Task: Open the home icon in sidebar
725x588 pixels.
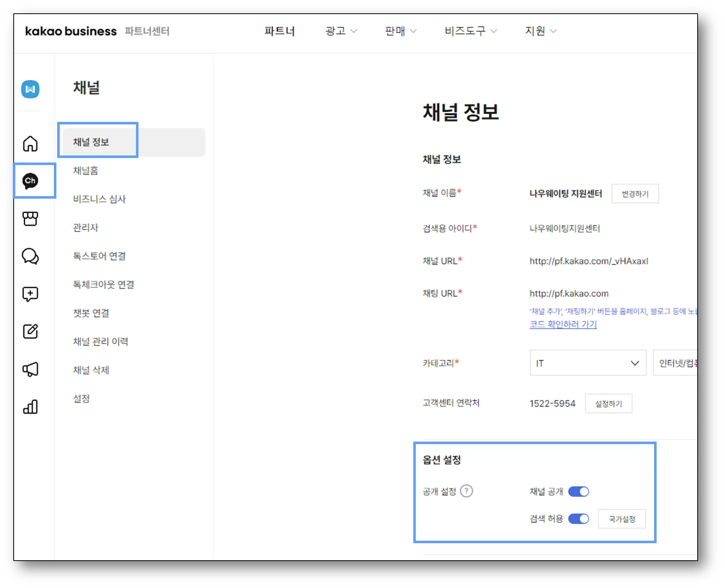Action: click(x=30, y=143)
